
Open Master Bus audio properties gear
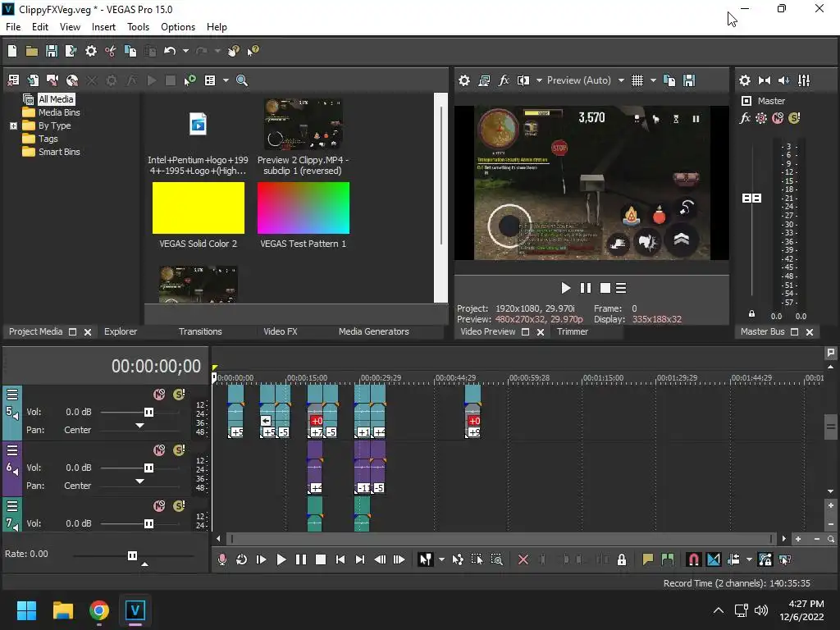tap(745, 80)
